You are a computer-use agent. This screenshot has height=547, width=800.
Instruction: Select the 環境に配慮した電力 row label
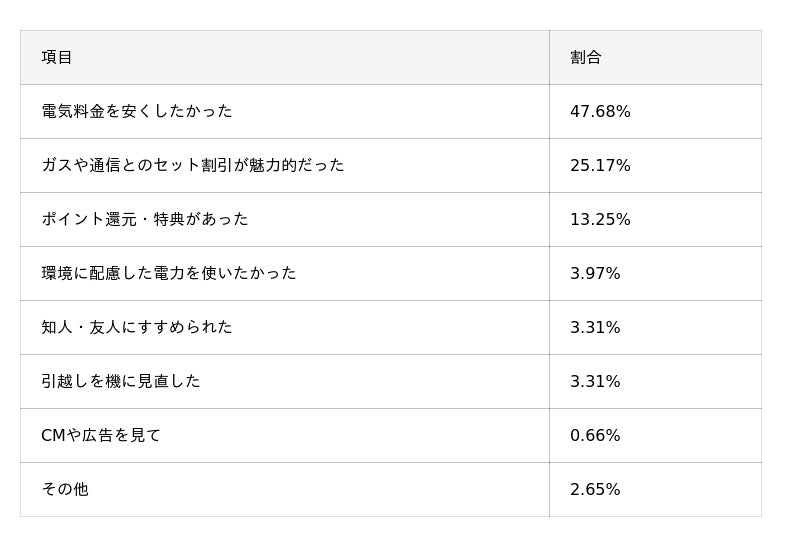[168, 273]
